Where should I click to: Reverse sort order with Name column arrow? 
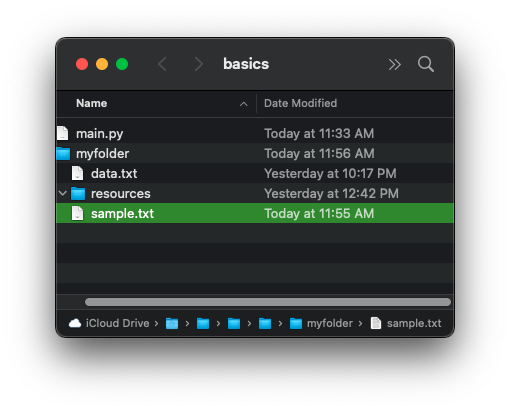click(x=244, y=104)
